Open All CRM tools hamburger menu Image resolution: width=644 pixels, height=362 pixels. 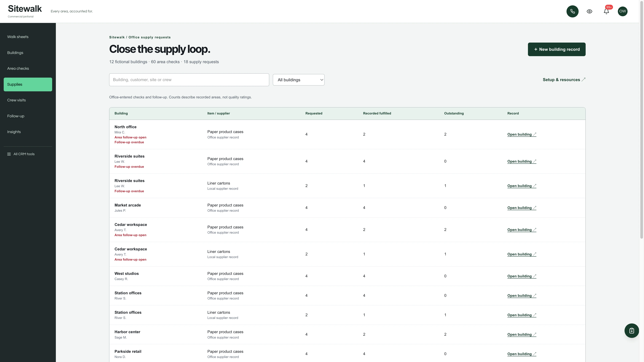[x=21, y=154]
